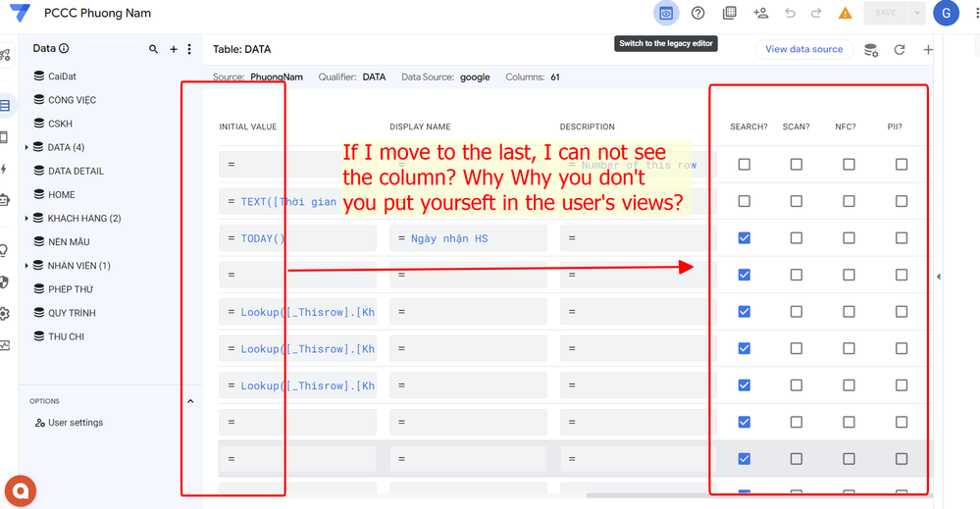The image size is (980, 509).
Task: Select the QUY TRÌNH table
Action: pyautogui.click(x=72, y=313)
